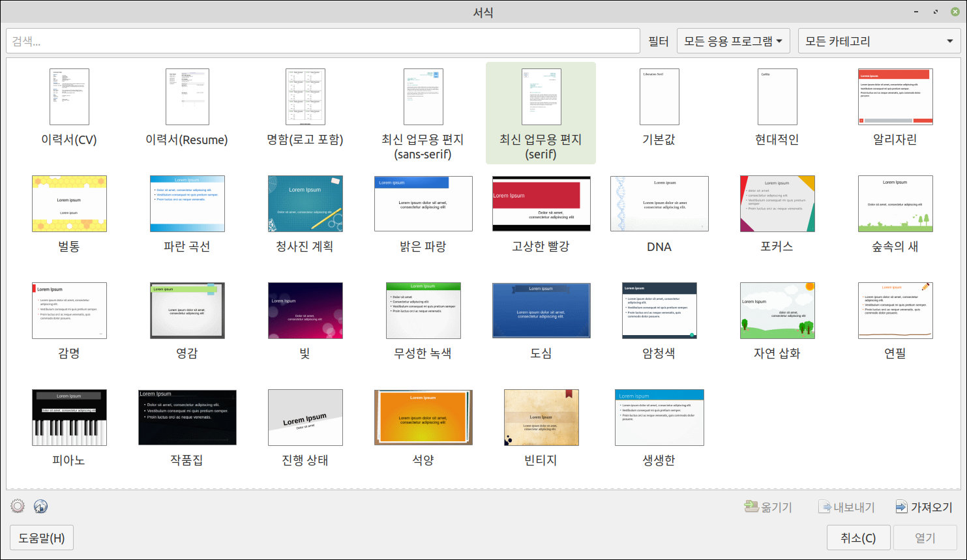This screenshot has height=560, width=967.
Task: Select the 청사진 계획 template
Action: point(305,214)
